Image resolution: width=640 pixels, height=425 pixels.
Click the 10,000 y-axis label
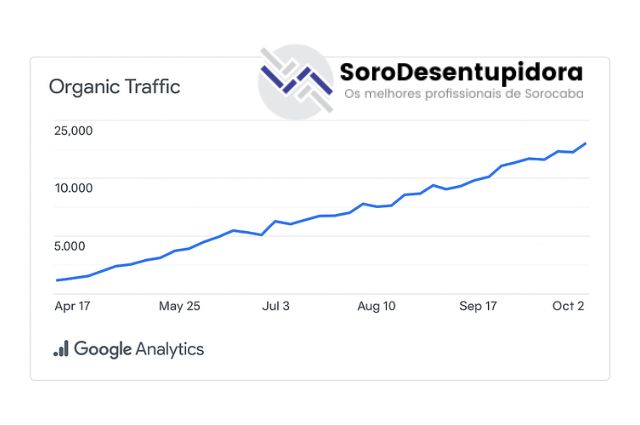coord(73,188)
